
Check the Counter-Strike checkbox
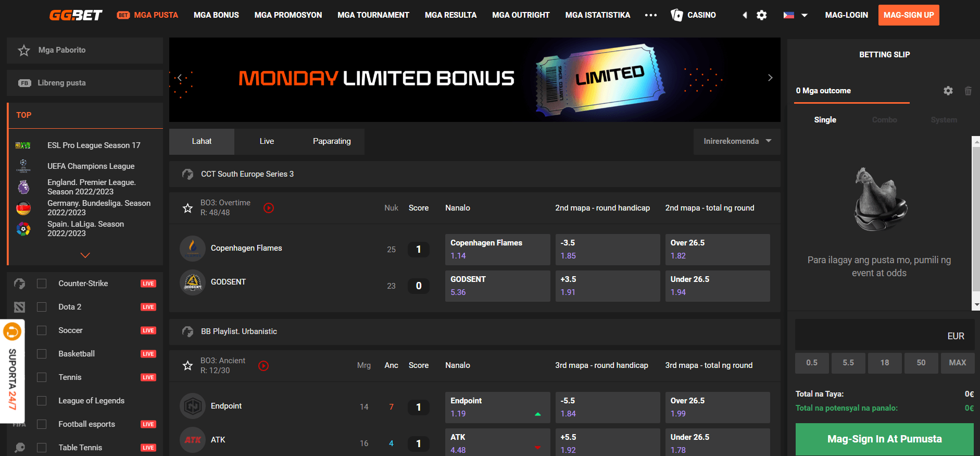click(x=42, y=284)
